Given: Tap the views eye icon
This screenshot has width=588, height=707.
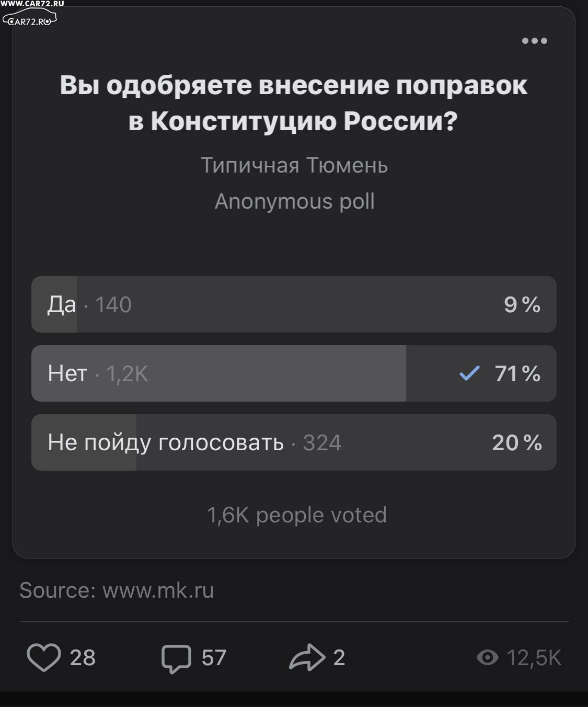Looking at the screenshot, I should pyautogui.click(x=487, y=657).
